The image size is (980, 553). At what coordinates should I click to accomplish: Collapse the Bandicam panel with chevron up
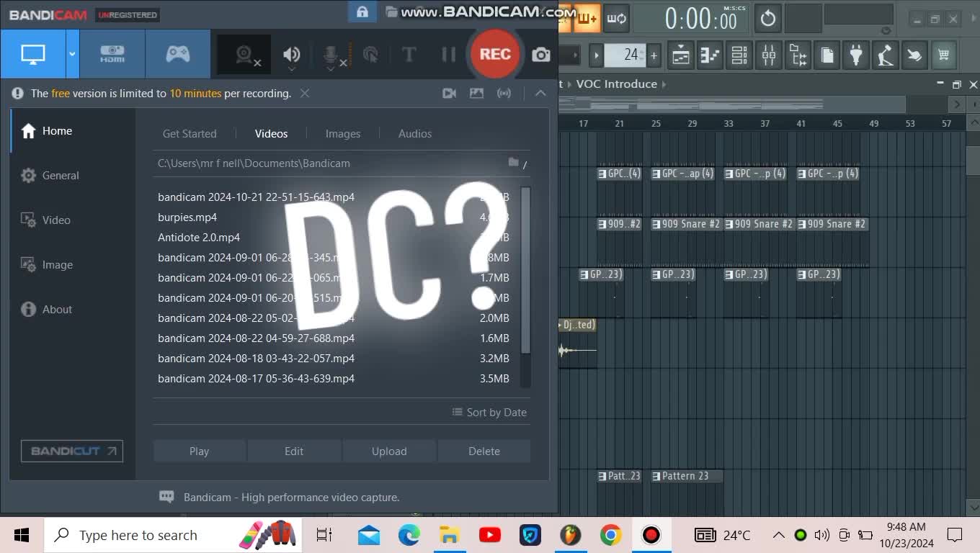540,93
